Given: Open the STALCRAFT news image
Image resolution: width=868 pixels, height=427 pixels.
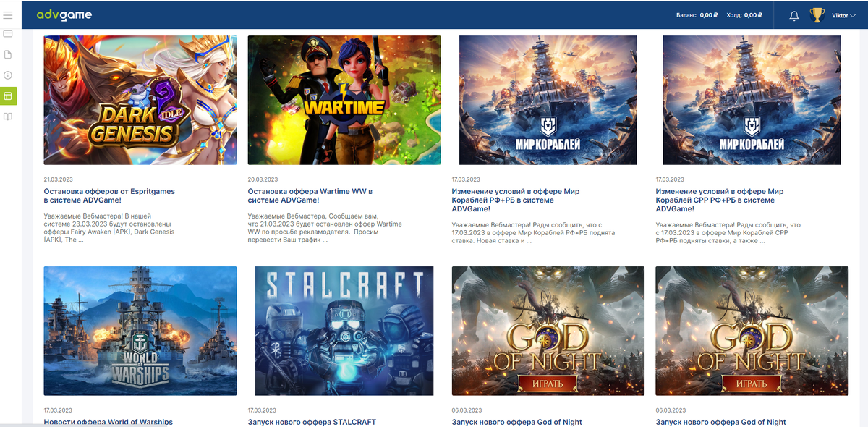Looking at the screenshot, I should [344, 331].
